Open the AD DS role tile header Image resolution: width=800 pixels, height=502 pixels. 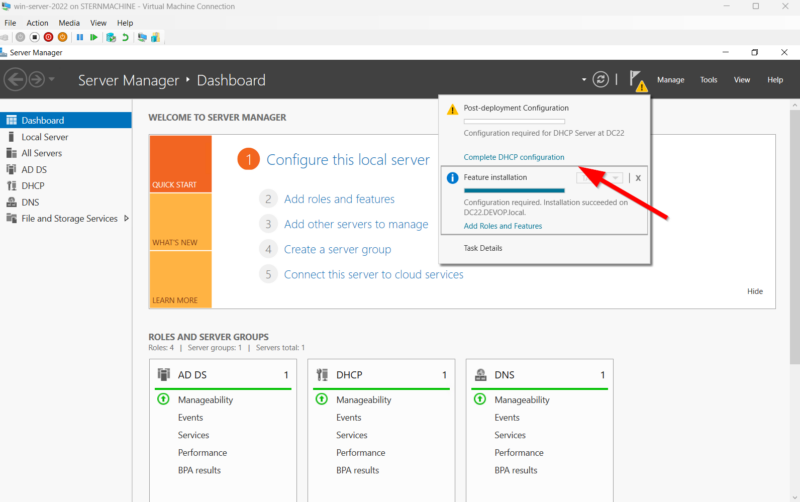tap(223, 374)
